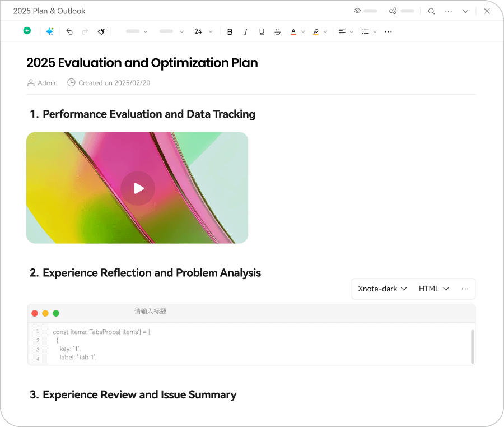Open the Xnote-dark theme dropdown
Image resolution: width=504 pixels, height=427 pixels.
click(x=382, y=289)
